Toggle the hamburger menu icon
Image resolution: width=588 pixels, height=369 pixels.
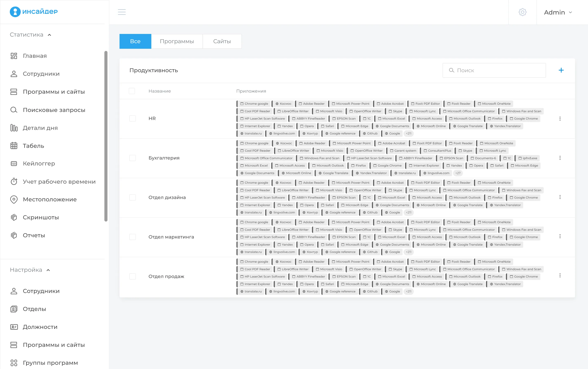(x=122, y=12)
